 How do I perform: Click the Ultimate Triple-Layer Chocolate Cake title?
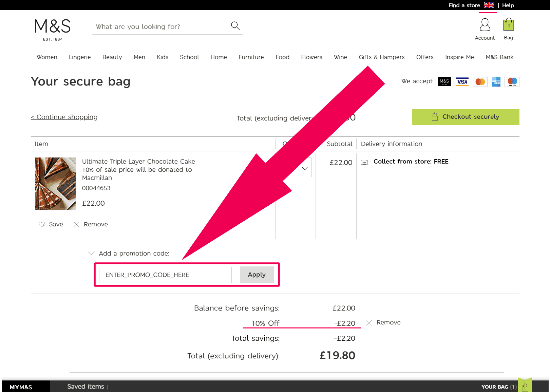pyautogui.click(x=140, y=170)
